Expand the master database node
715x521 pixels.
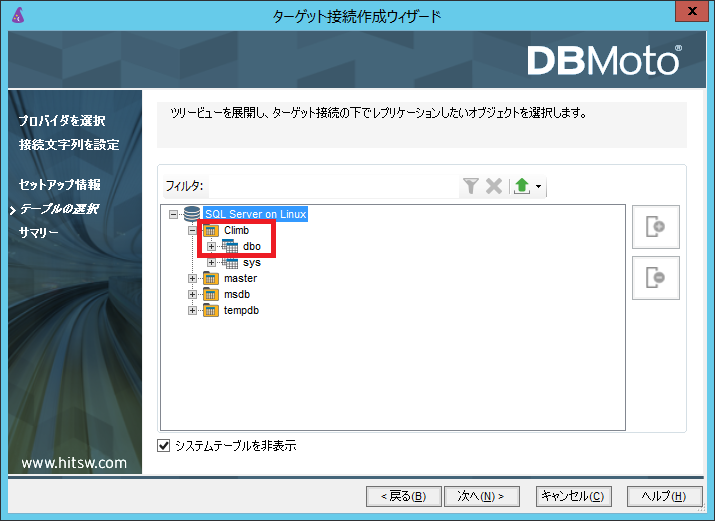[x=192, y=279]
